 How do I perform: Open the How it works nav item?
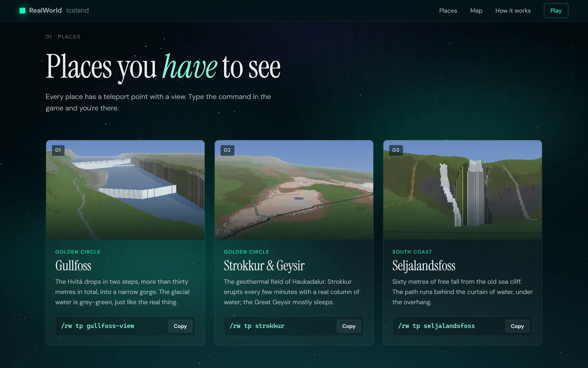pos(513,11)
